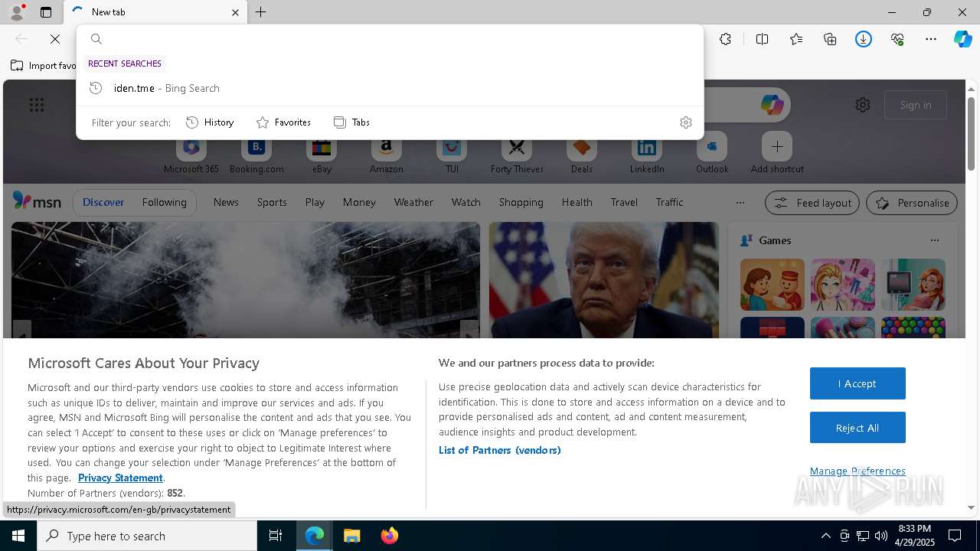Open Collections icon in toolbar
980x551 pixels.
[830, 39]
